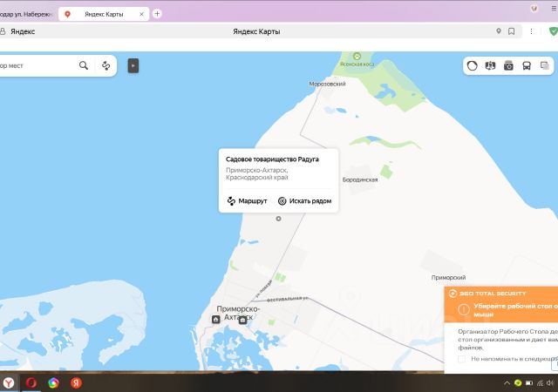The height and width of the screenshot is (392, 558).
Task: Click the round traffic icon in map controls
Action: 473,66
